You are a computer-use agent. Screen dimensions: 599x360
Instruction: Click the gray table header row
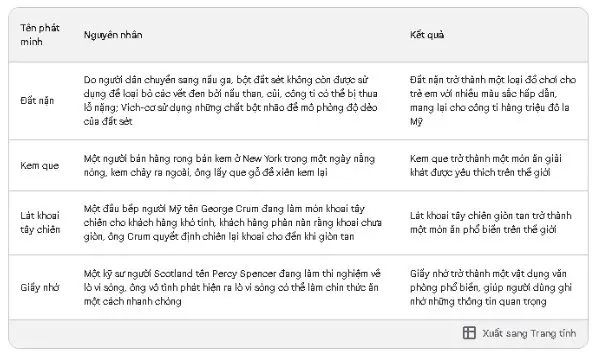point(298,35)
